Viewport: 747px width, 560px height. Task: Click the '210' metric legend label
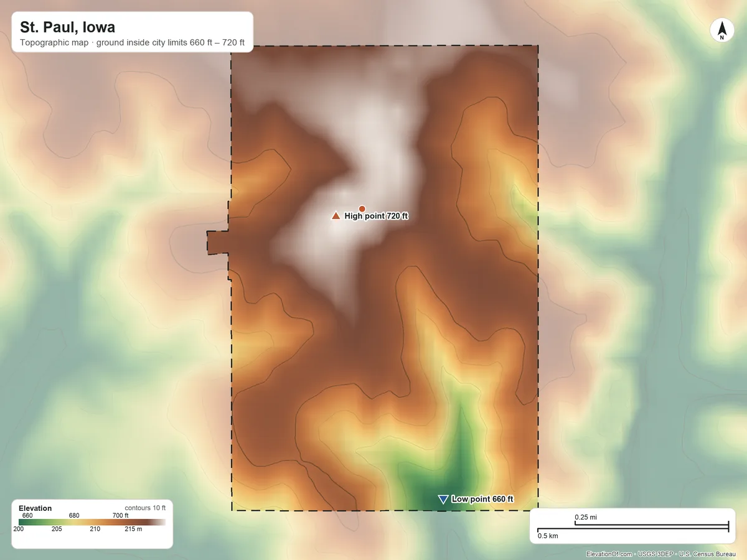95,530
